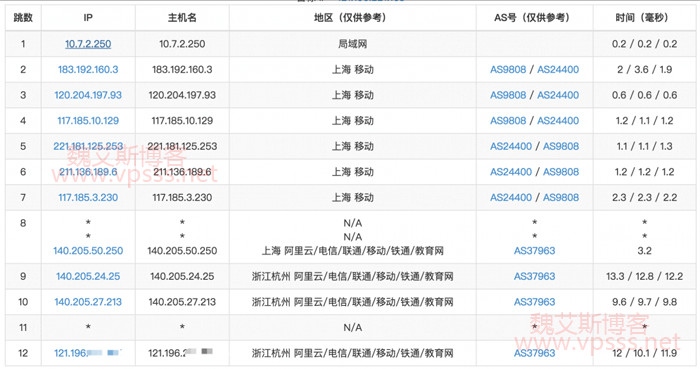Open AS24400 link in hop 6 row

pos(511,172)
